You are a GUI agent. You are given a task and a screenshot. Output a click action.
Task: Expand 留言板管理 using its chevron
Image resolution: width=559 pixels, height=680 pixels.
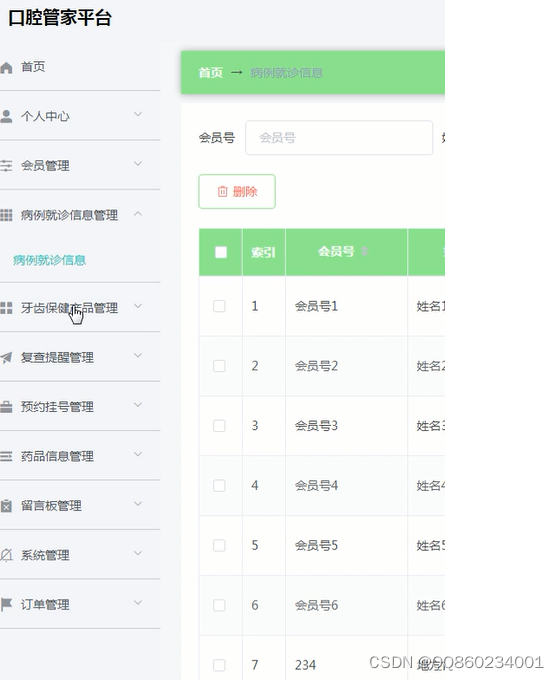point(138,504)
